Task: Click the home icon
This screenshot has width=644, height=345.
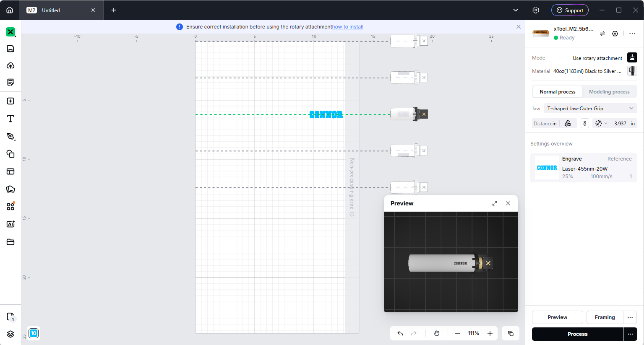Action: coord(10,10)
